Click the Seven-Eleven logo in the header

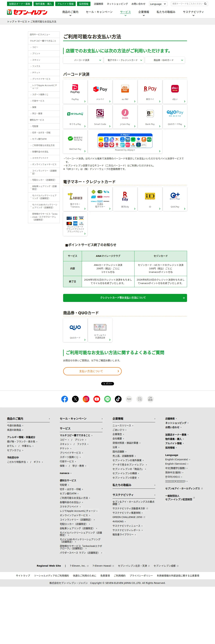(27, 12)
